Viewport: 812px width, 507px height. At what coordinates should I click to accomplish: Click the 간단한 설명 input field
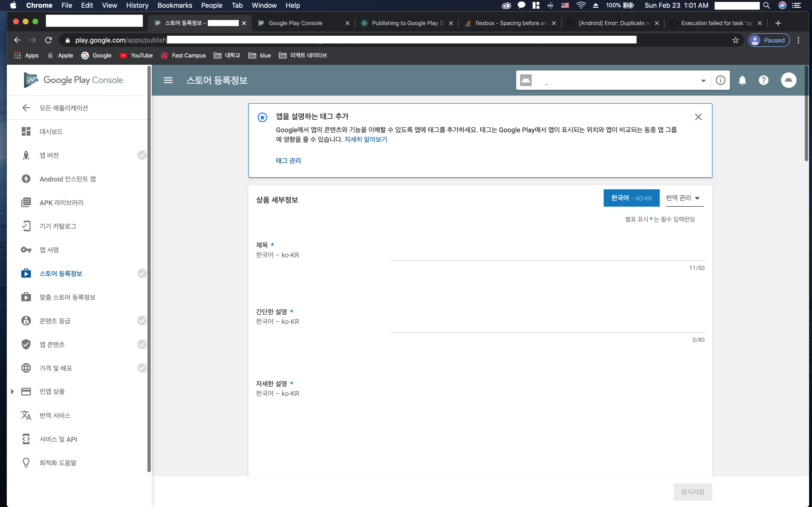click(x=547, y=324)
